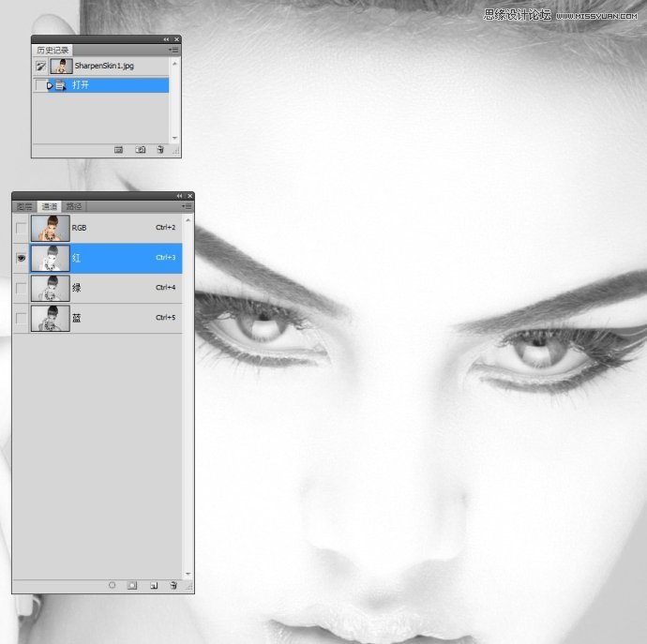Show the RGB composite channel visibility
This screenshot has height=644, width=647.
pos(21,228)
